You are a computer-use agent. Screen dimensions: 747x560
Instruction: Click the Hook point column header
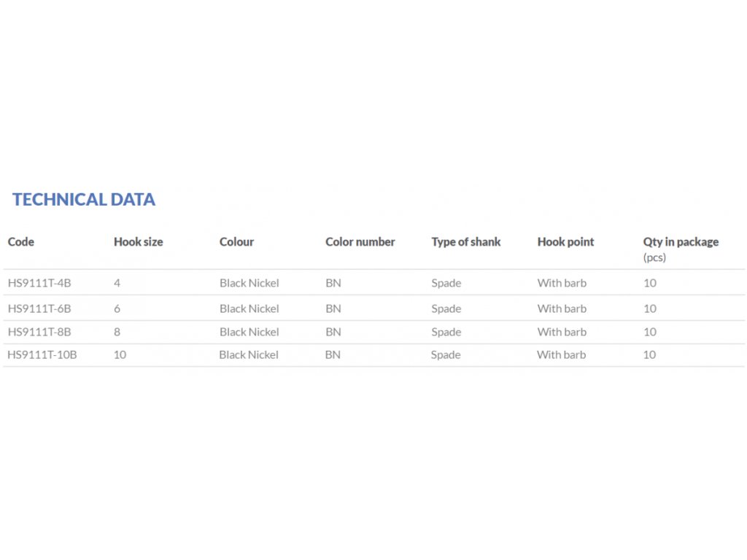(565, 242)
